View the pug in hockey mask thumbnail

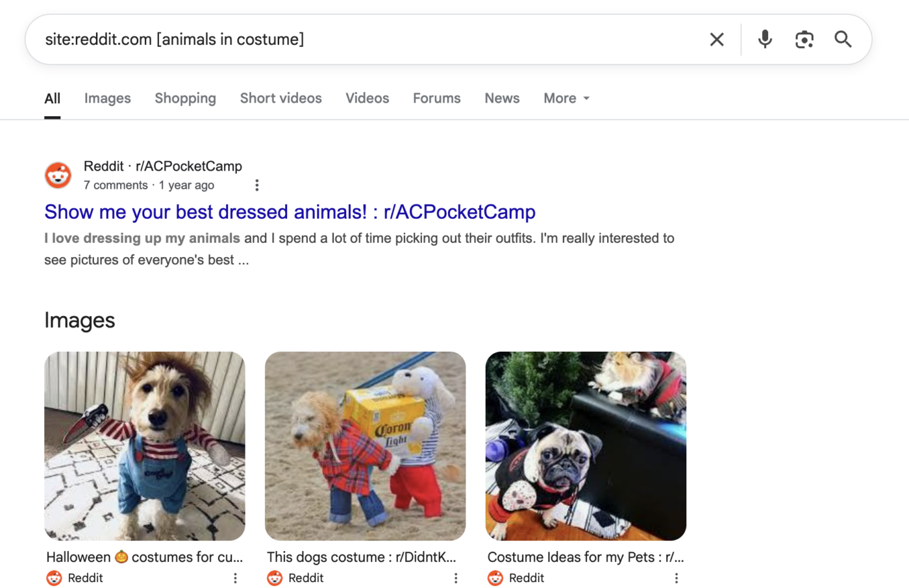(x=585, y=446)
